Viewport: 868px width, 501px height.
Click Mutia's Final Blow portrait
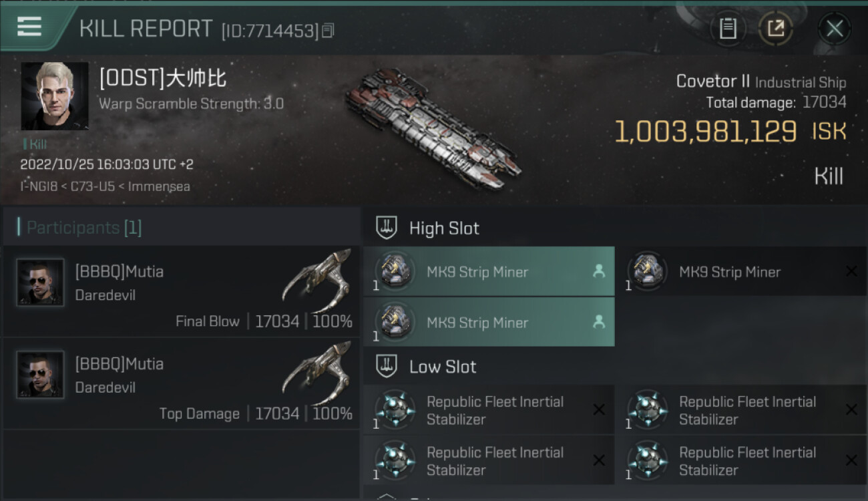40,283
